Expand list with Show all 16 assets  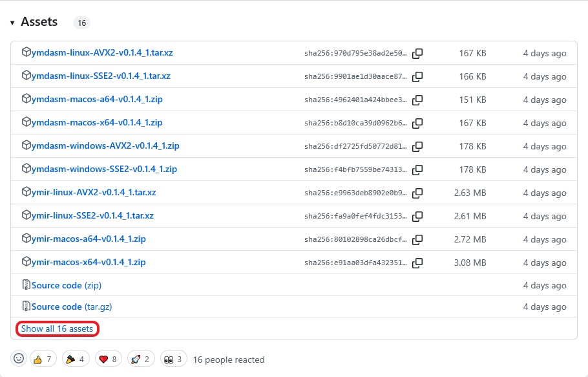[57, 329]
